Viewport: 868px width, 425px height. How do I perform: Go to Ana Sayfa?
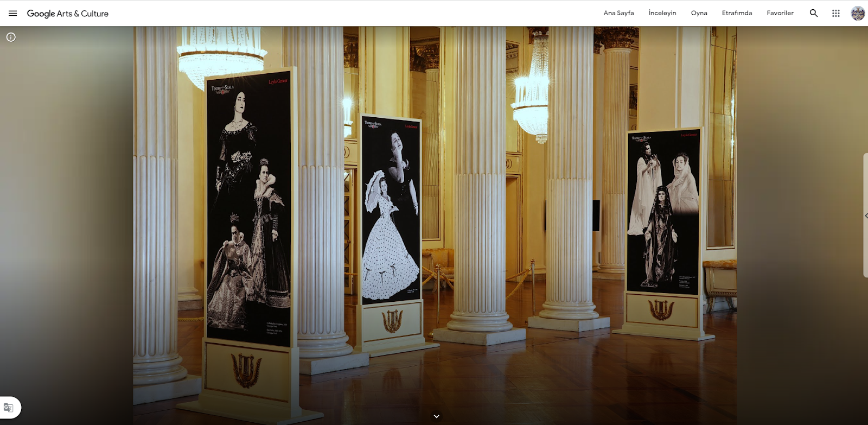(x=618, y=13)
